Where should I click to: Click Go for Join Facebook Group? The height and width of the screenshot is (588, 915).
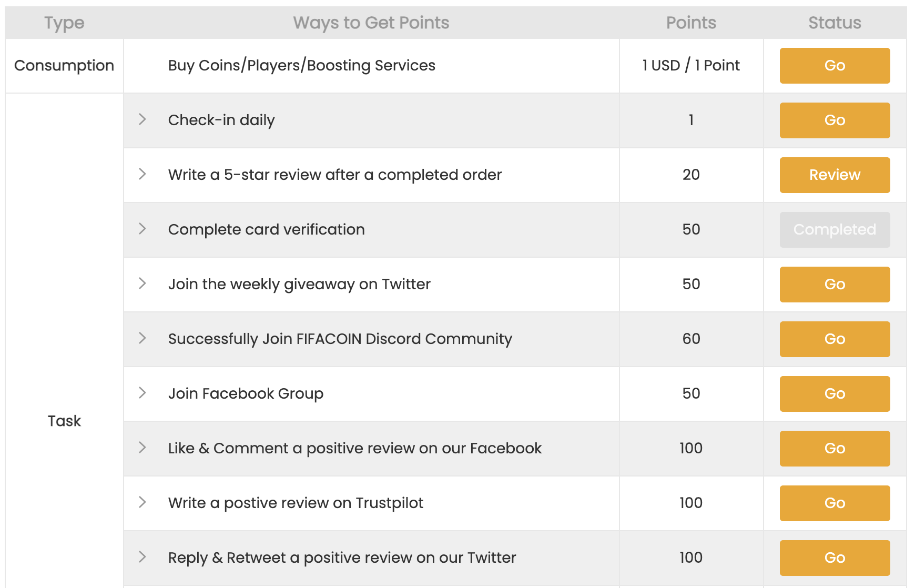(x=835, y=394)
